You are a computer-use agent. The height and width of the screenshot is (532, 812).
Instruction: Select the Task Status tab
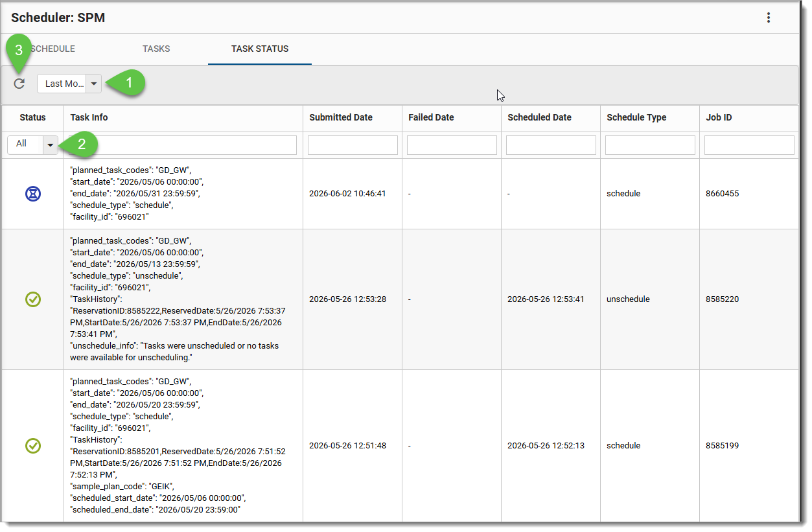[260, 49]
